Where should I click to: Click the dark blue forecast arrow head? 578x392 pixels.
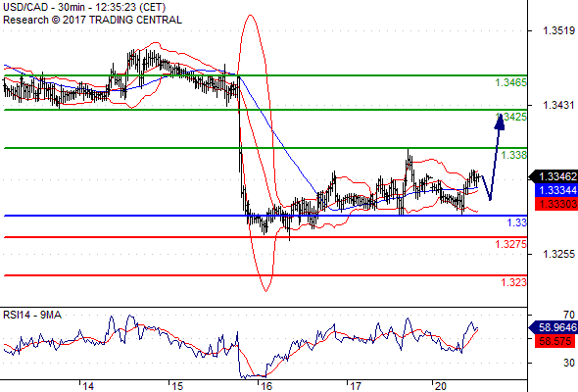tap(500, 122)
